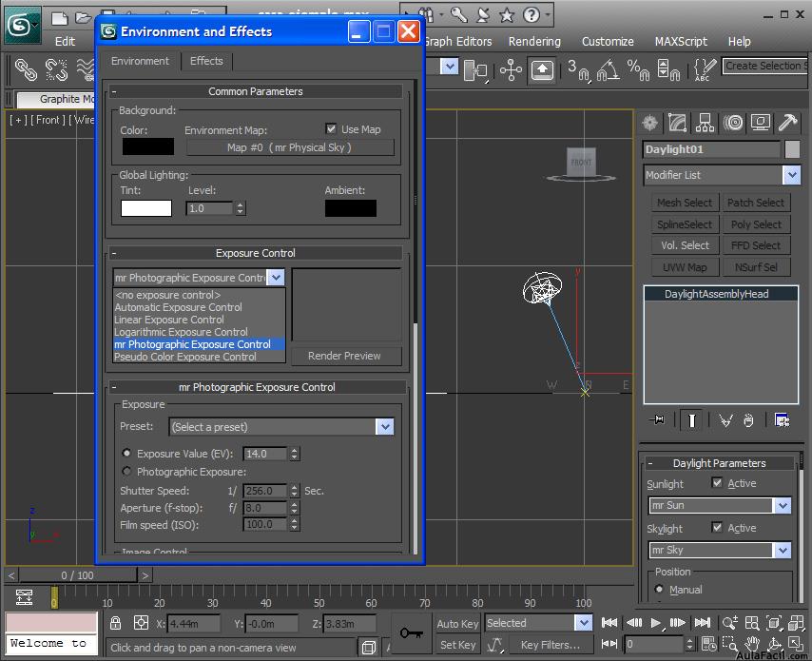The width and height of the screenshot is (812, 661).
Task: Open Configure Modifier Sets icon
Action: click(782, 420)
